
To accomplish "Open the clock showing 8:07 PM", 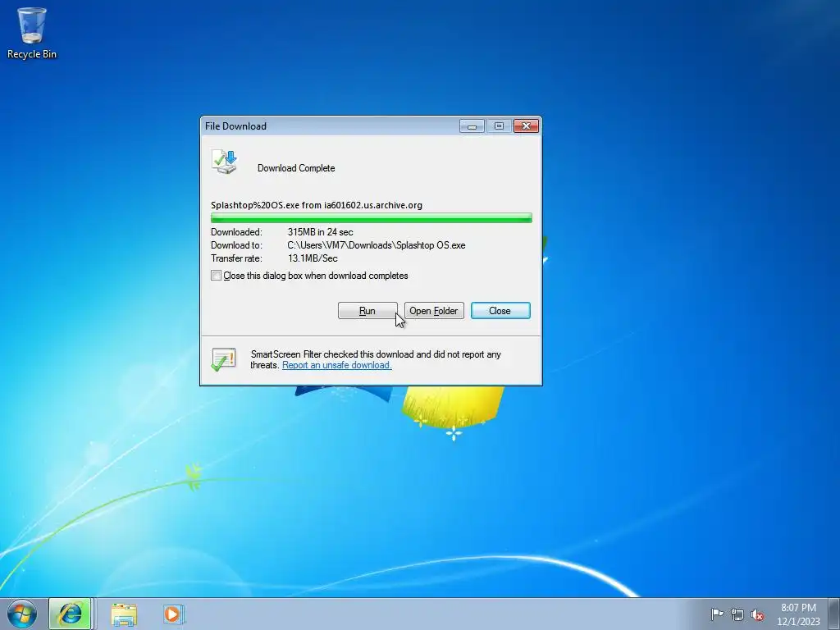I will tap(798, 614).
